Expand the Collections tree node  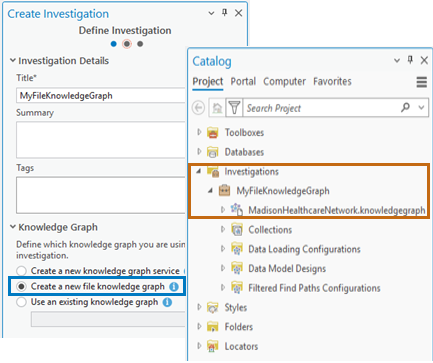point(223,229)
